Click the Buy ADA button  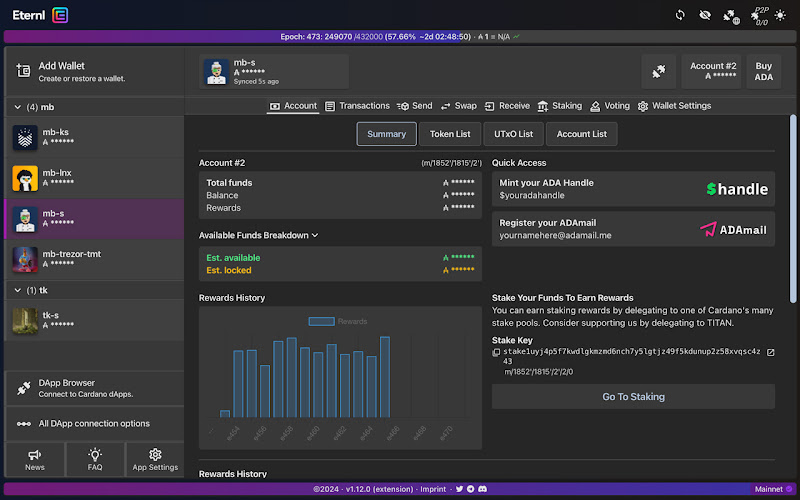tap(763, 71)
